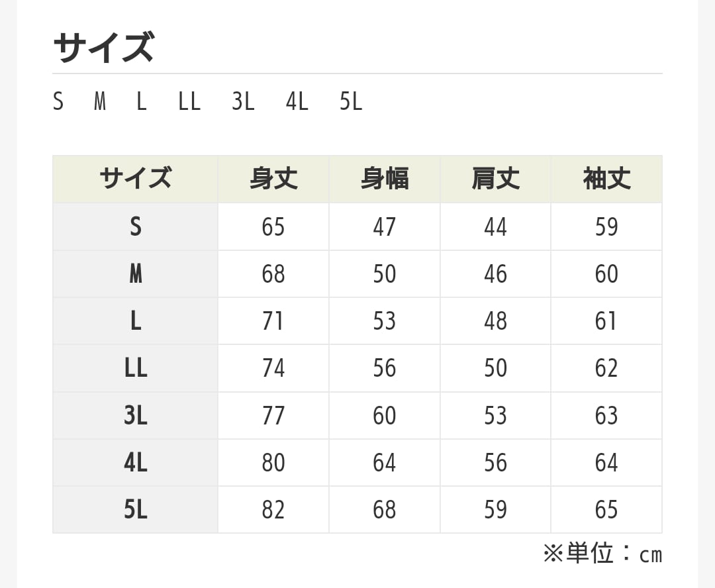Click the ※単位：cm unit note
This screenshot has height=588, width=715.
pos(602,554)
